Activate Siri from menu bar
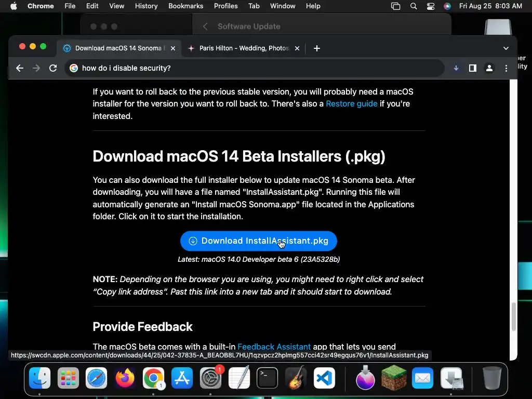The image size is (532, 399). [447, 6]
